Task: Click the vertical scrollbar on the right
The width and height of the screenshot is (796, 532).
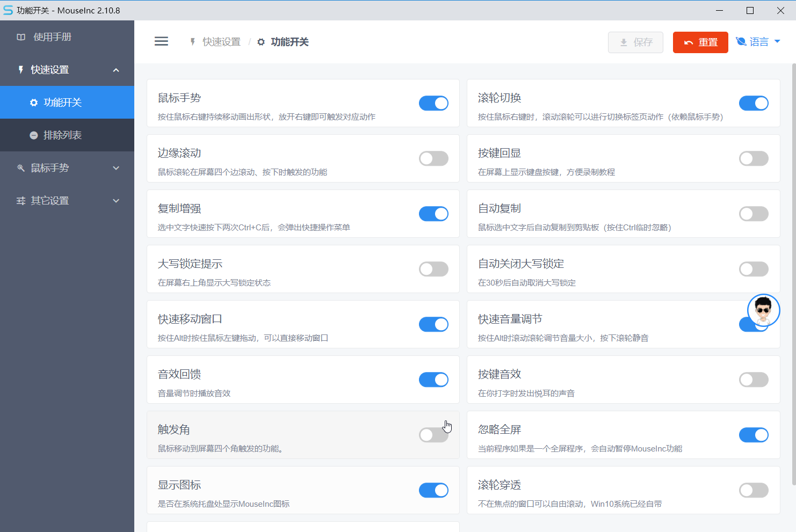Action: (793, 268)
